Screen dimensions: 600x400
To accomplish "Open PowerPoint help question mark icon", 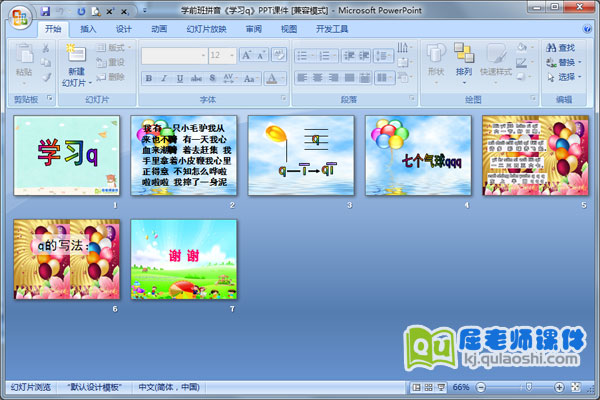I will 587,28.
